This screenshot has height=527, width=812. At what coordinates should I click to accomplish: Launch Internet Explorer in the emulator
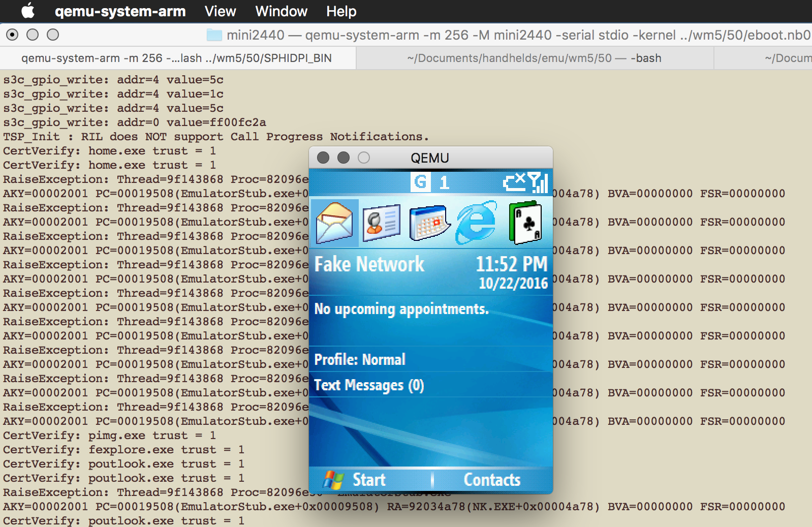click(477, 222)
